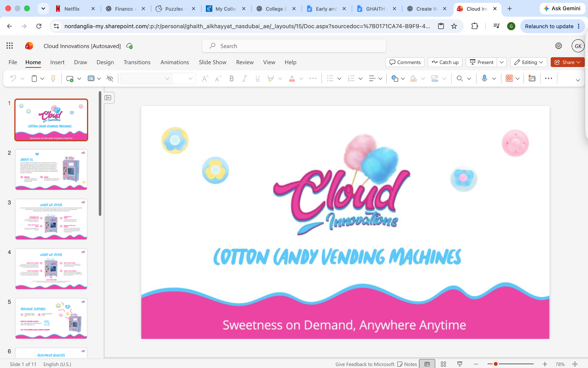The image size is (588, 368).
Task: Toggle bold formatting
Action: coord(231,78)
